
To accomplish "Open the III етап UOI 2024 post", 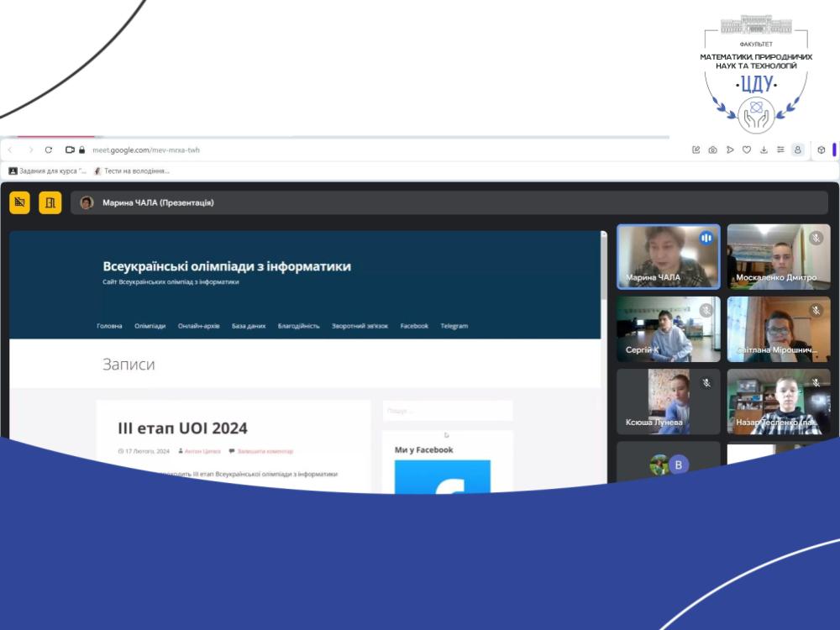I will [182, 428].
